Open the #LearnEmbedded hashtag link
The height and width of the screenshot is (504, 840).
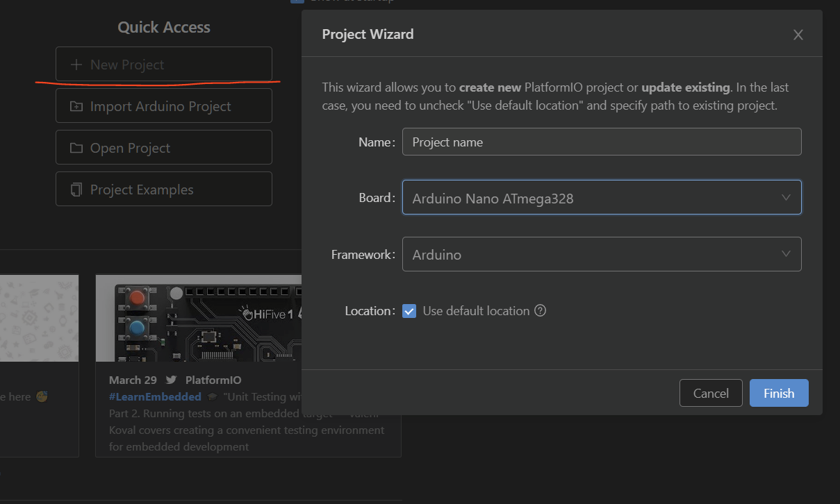click(x=155, y=397)
